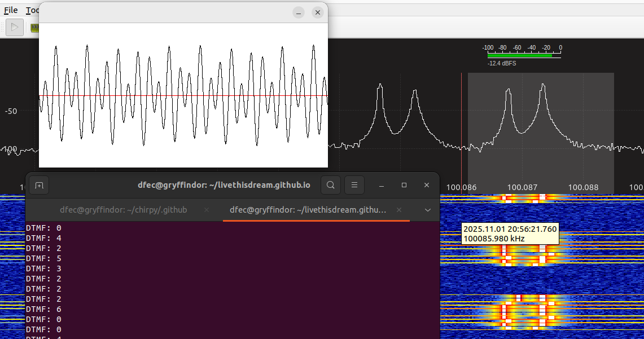The width and height of the screenshot is (644, 339).
Task: Close the livethisdream.github.io tab
Action: point(399,210)
